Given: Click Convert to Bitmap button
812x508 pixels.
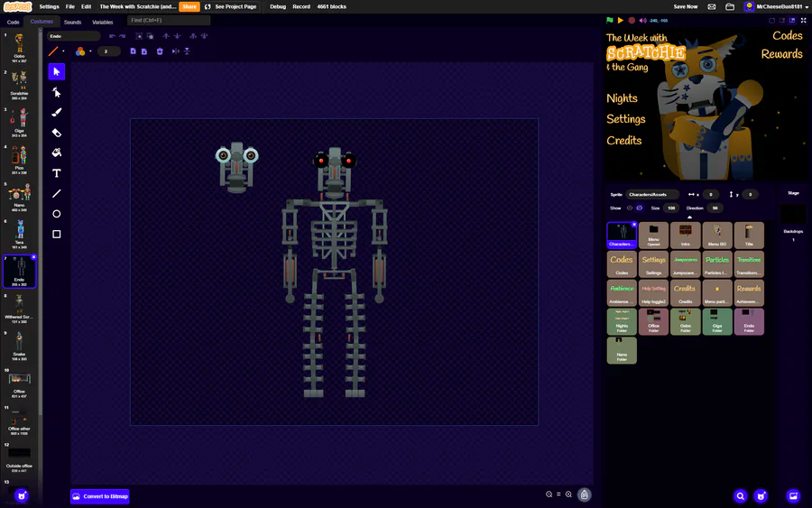Looking at the screenshot, I should [x=100, y=496].
